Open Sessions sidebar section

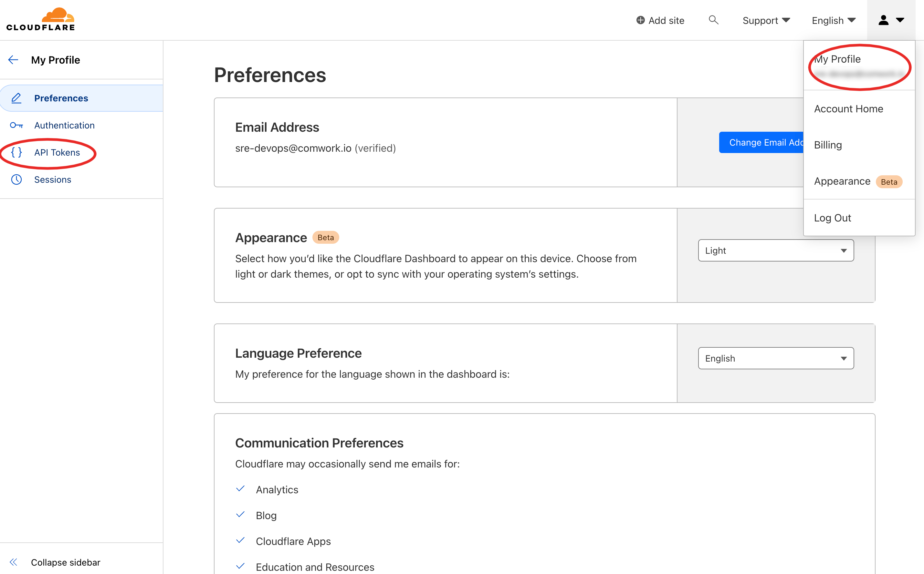81,179
